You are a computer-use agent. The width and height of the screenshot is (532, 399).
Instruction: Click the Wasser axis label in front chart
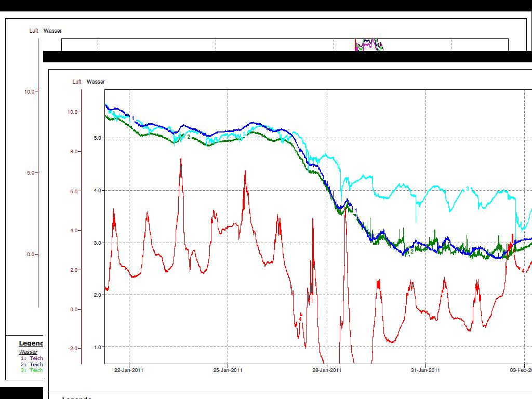pyautogui.click(x=96, y=82)
